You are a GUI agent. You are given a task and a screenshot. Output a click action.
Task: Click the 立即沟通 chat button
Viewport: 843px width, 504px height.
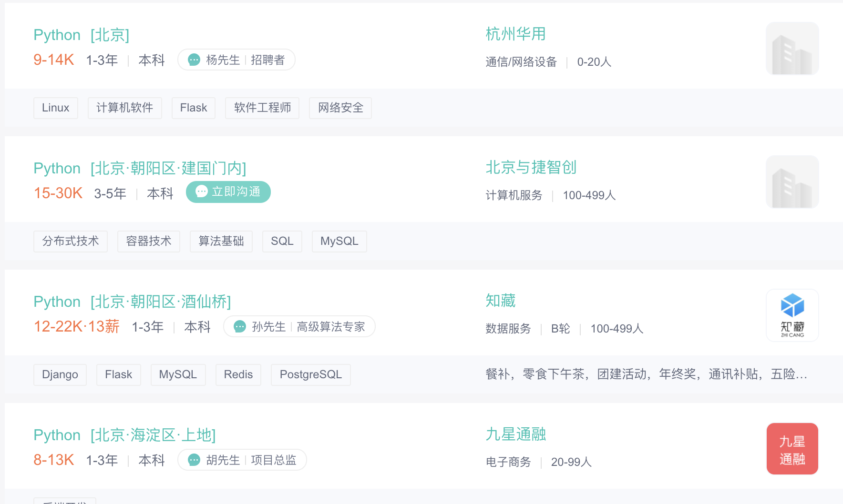point(228,192)
